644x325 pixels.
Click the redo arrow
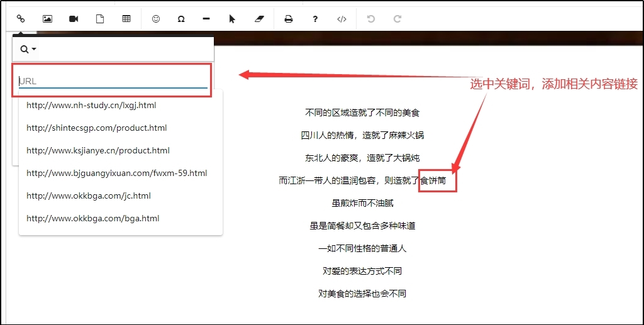(397, 19)
